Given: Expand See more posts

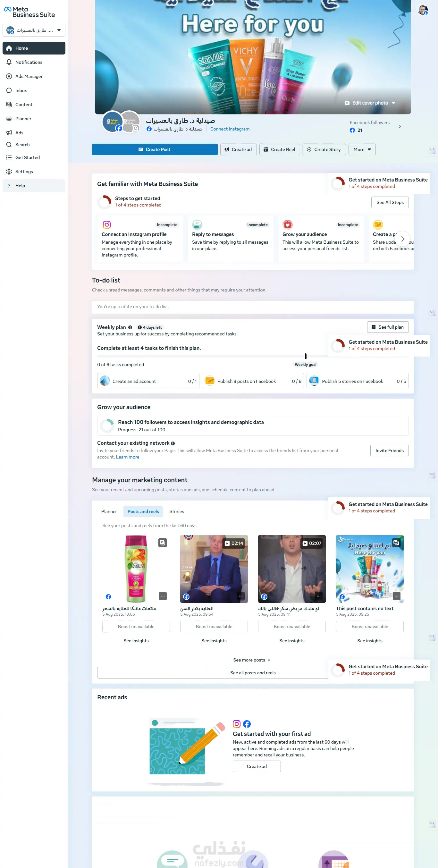Looking at the screenshot, I should tap(252, 660).
